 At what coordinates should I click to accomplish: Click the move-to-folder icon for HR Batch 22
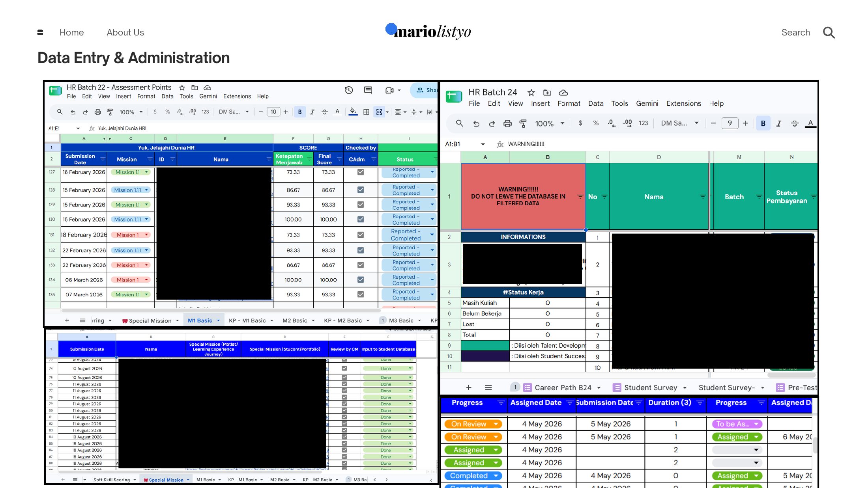tap(195, 88)
